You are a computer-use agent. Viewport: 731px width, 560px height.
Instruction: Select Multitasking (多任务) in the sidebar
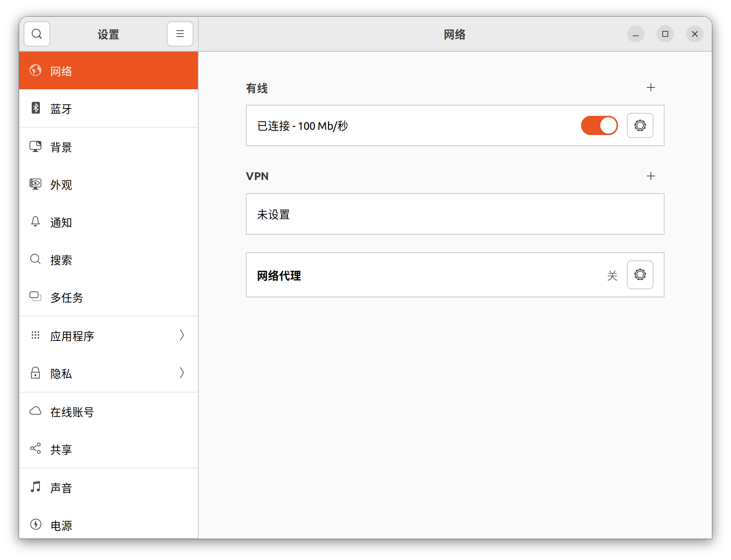click(67, 297)
